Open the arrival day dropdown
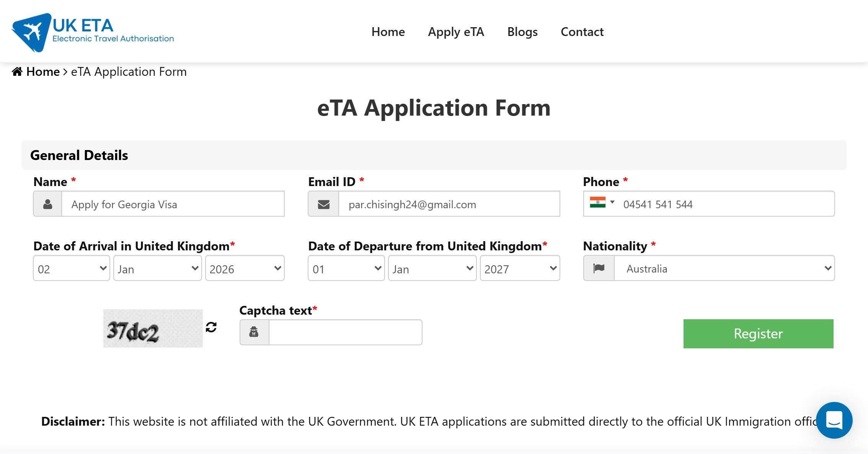Screen dimensions: 868x454 pyautogui.click(x=72, y=268)
